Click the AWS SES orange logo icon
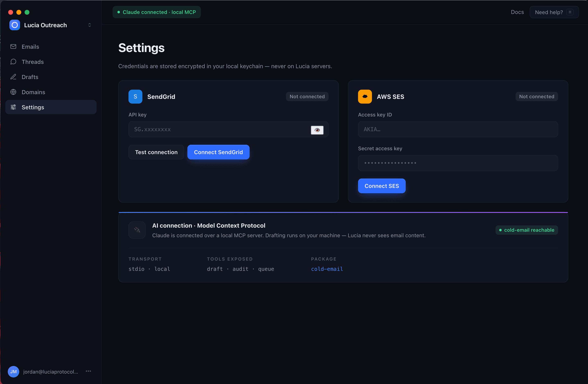Screen dimensions: 588x384 (x=365, y=97)
